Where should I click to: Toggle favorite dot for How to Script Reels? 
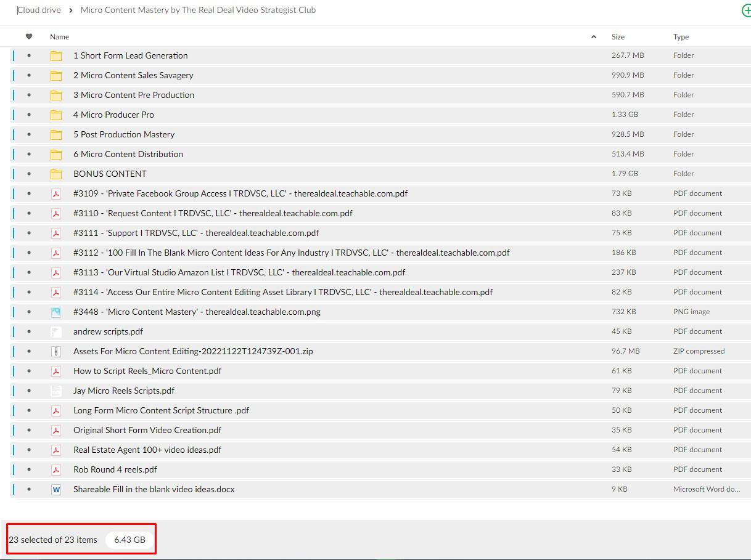pyautogui.click(x=29, y=371)
